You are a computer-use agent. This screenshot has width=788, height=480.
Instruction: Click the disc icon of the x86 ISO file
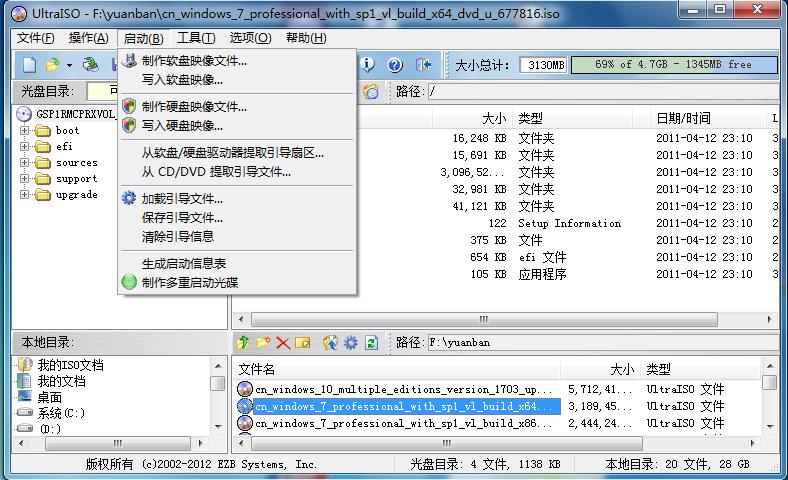(245, 423)
